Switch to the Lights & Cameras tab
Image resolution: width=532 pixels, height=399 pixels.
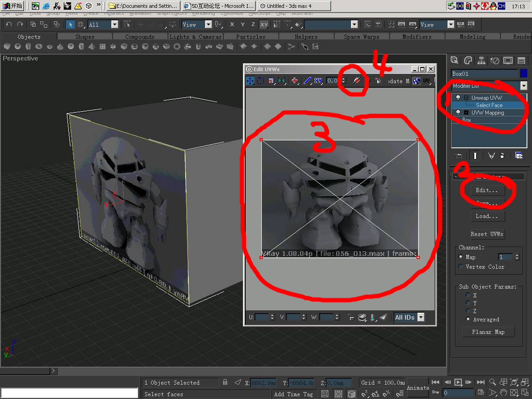(195, 36)
